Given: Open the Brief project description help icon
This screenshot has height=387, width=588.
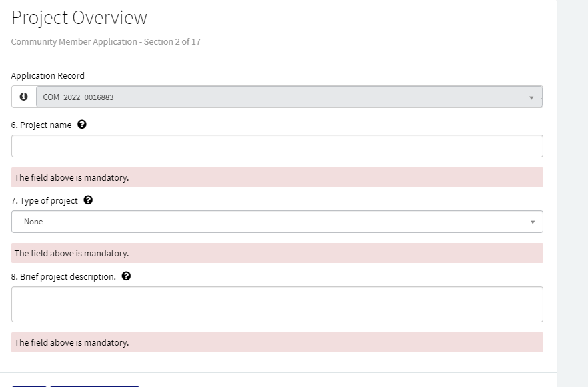Looking at the screenshot, I should point(126,276).
